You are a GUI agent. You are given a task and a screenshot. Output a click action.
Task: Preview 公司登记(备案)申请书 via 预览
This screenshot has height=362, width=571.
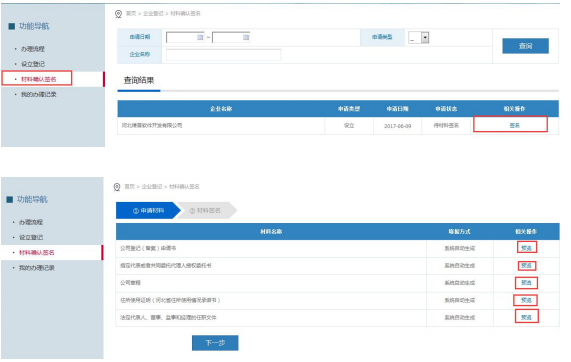pyautogui.click(x=527, y=248)
